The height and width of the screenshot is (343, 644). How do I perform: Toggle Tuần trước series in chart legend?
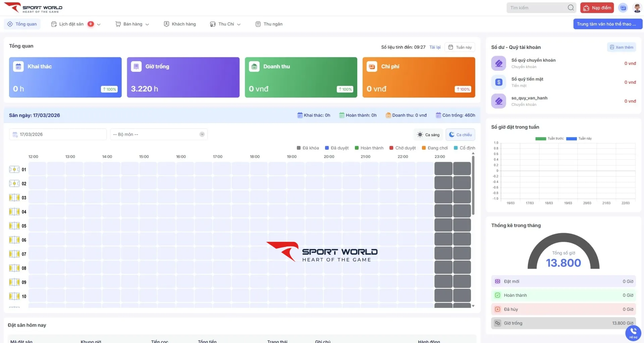[549, 139]
